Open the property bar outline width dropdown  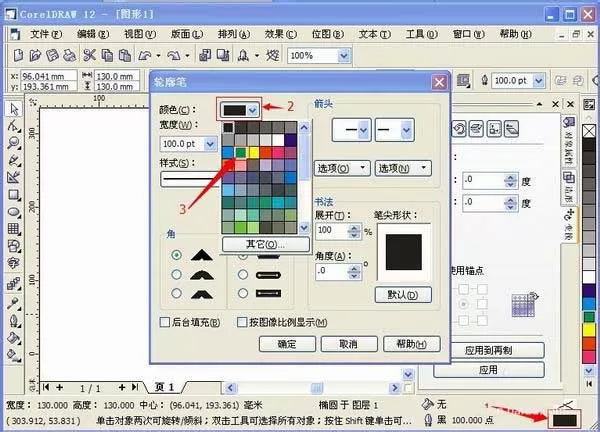coord(539,80)
